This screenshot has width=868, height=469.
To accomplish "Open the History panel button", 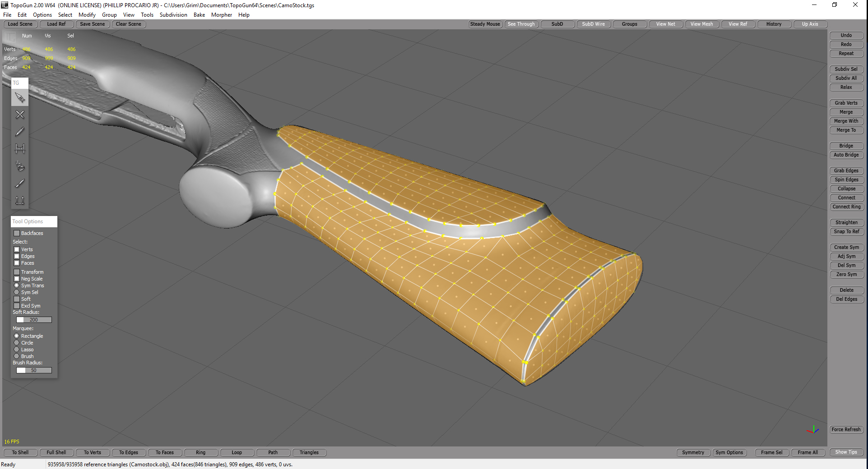I will click(x=774, y=24).
